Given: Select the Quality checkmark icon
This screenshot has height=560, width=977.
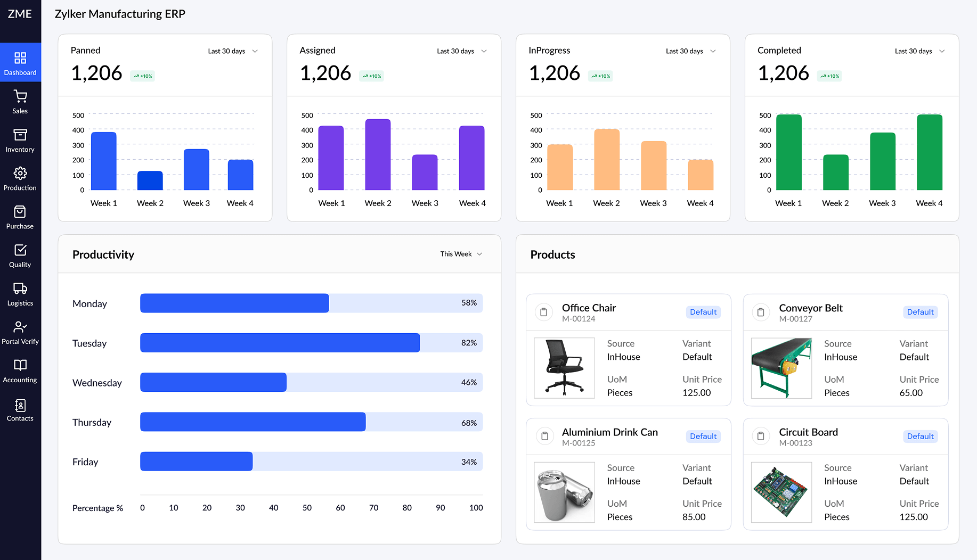Looking at the screenshot, I should coord(20,250).
